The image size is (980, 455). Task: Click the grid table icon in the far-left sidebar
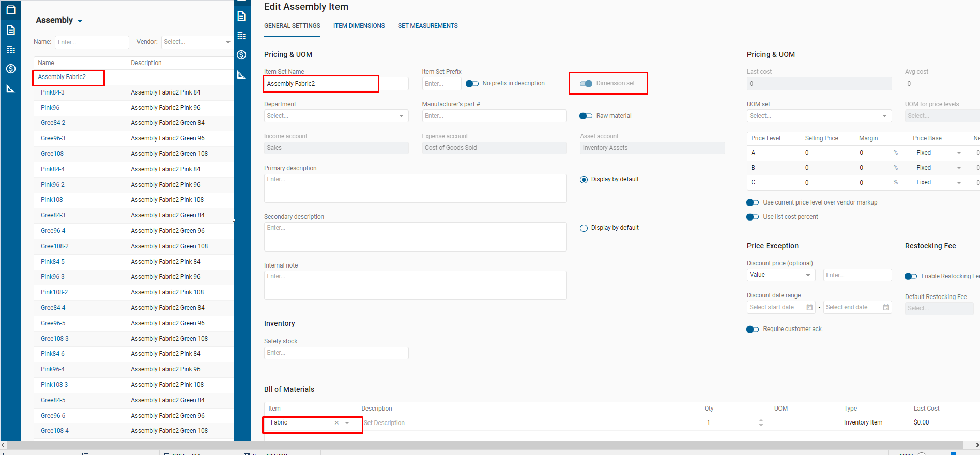tap(11, 50)
